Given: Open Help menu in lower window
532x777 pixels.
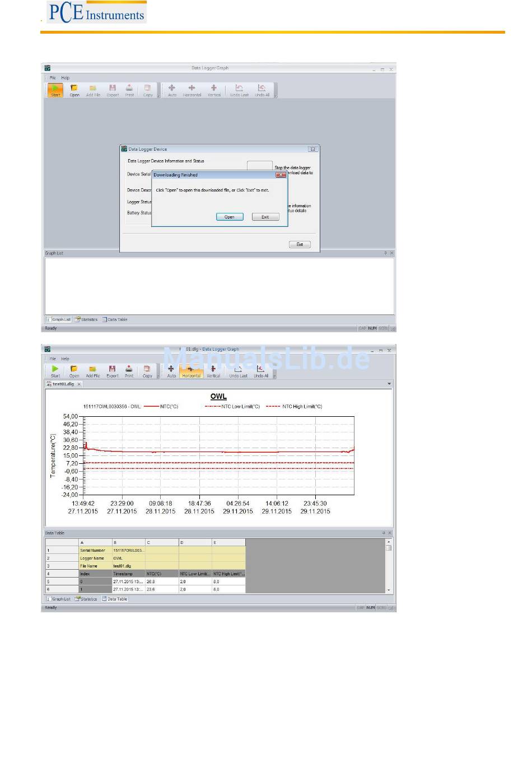Looking at the screenshot, I should pyautogui.click(x=66, y=359).
